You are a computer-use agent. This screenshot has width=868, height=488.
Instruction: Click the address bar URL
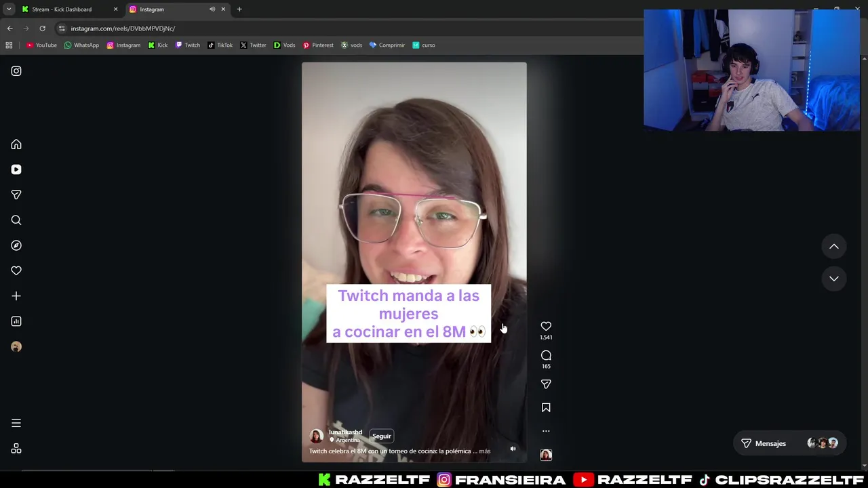click(x=123, y=28)
